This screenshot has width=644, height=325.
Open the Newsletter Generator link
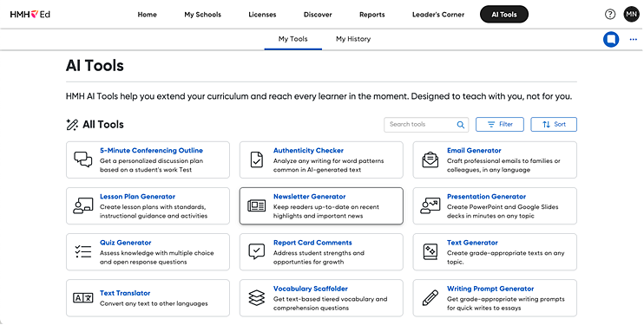point(310,197)
